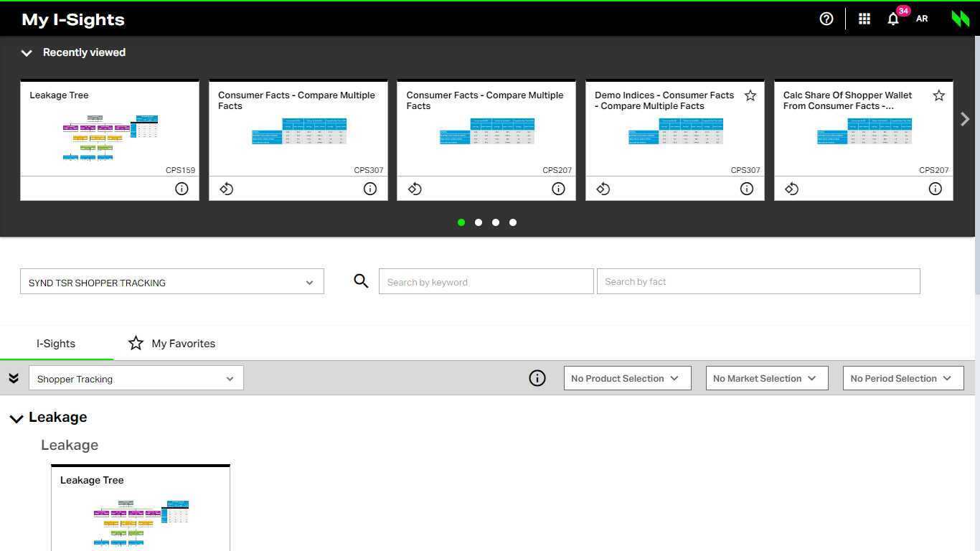Open the SYND TSR SHOPPER TRACKING dropdown
This screenshot has height=551, width=980.
click(x=172, y=281)
